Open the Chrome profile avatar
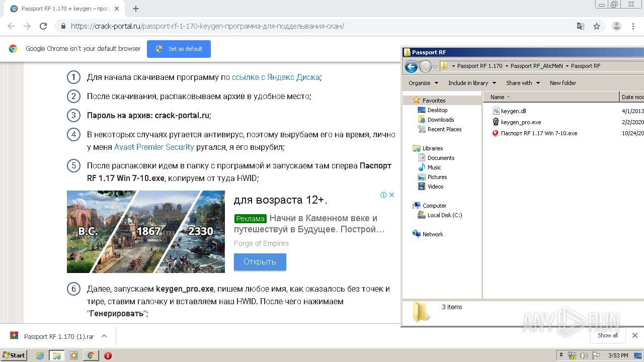Image resolution: width=644 pixels, height=362 pixels. click(x=616, y=26)
